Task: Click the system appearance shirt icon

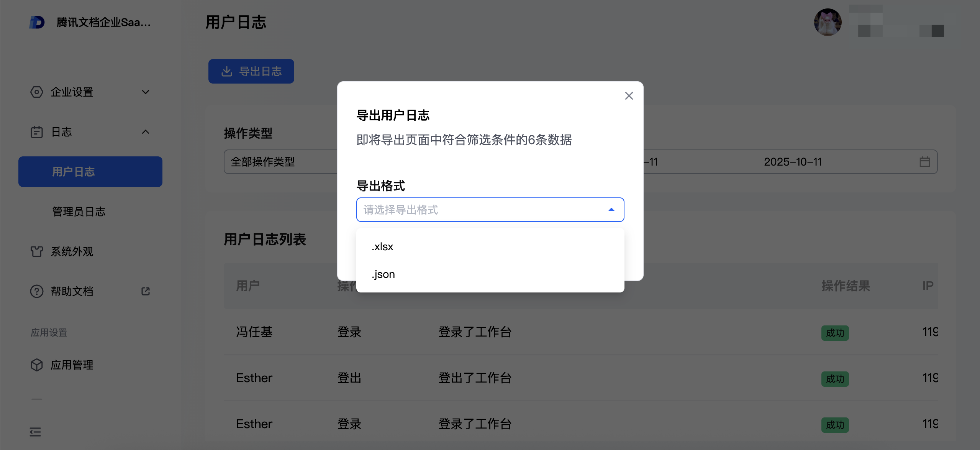Action: coord(36,251)
